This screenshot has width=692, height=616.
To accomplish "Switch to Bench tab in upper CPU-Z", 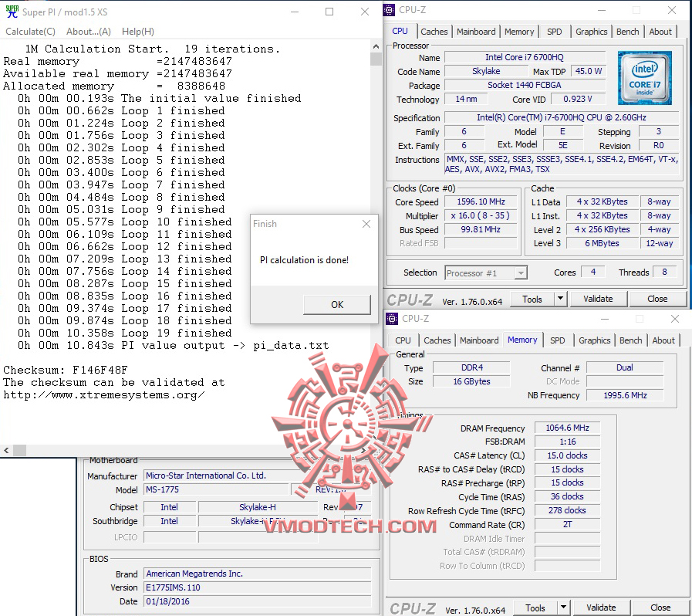I will pyautogui.click(x=627, y=32).
